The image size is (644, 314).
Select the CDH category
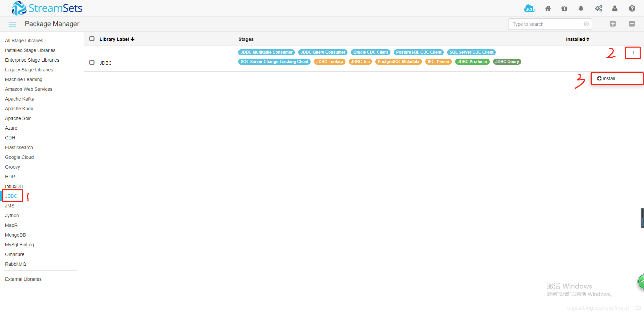[x=10, y=138]
